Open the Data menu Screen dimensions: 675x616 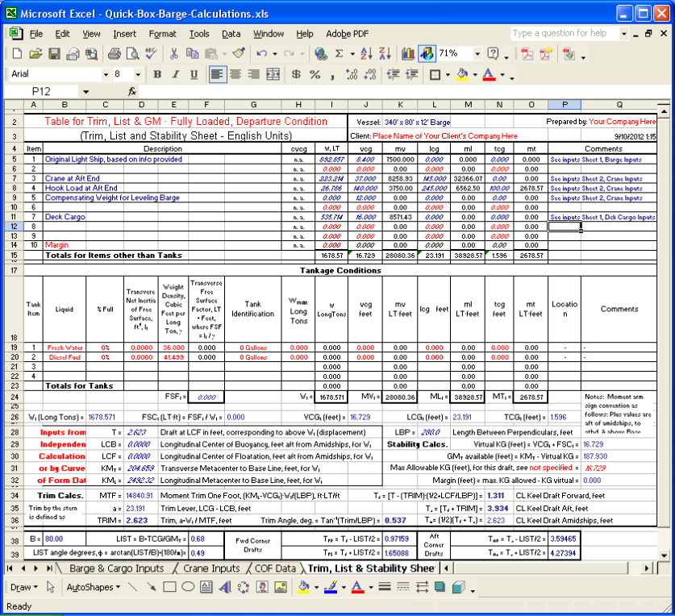pyautogui.click(x=231, y=34)
